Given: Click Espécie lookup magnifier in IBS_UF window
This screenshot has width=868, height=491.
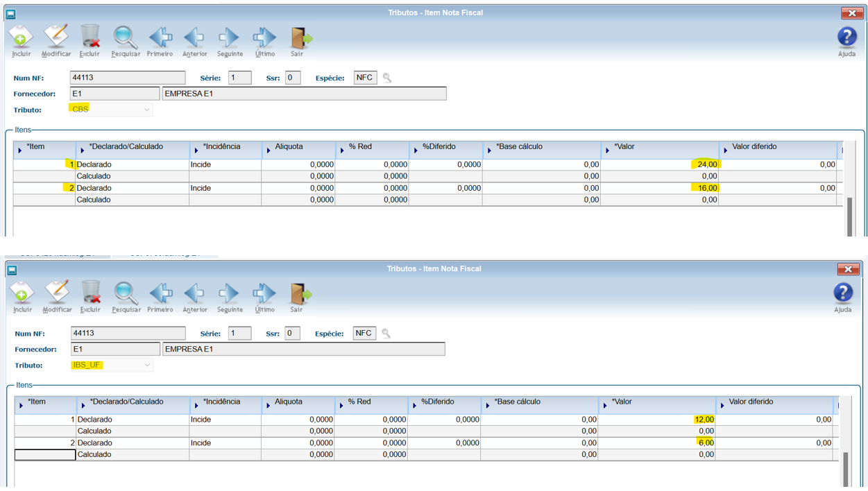Looking at the screenshot, I should click(386, 333).
